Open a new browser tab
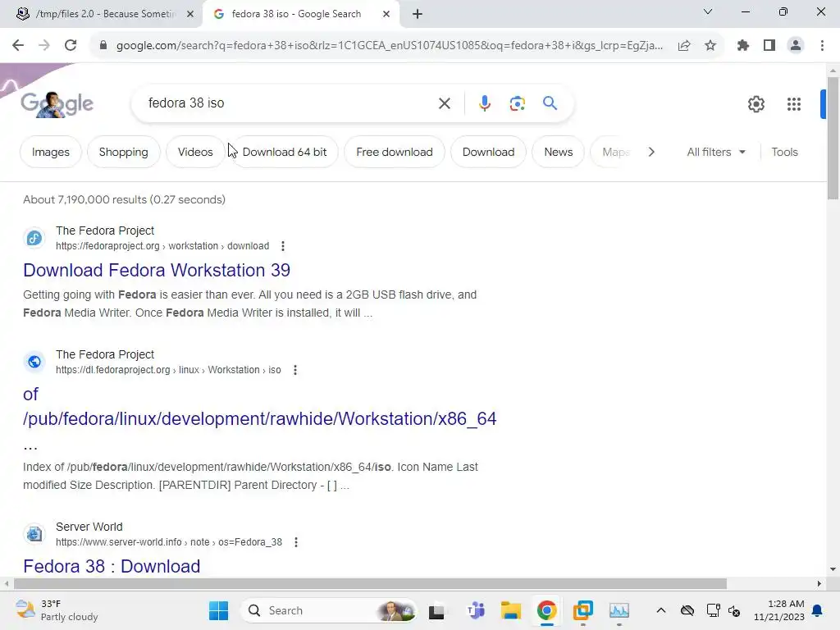840x630 pixels. click(x=418, y=14)
